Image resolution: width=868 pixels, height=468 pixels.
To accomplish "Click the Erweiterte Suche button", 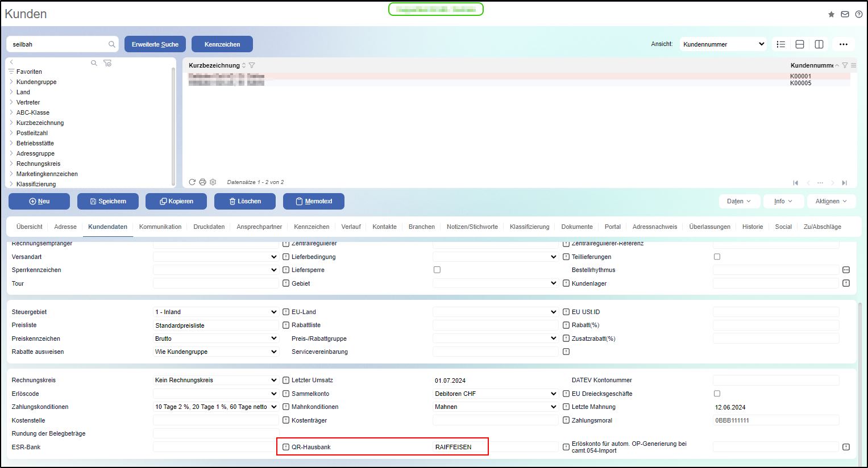I will click(x=155, y=44).
